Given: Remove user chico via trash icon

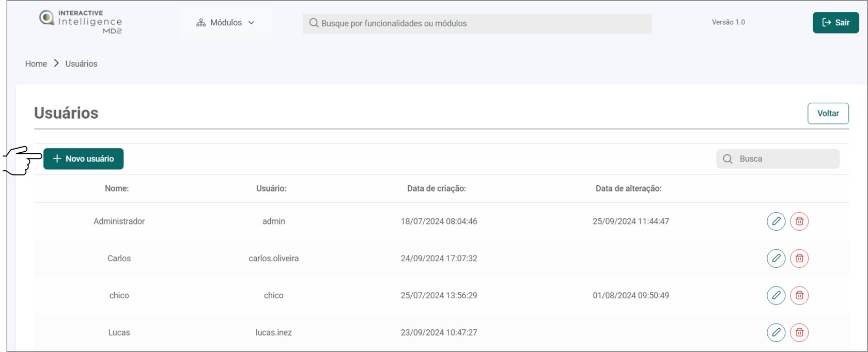Looking at the screenshot, I should tap(799, 296).
